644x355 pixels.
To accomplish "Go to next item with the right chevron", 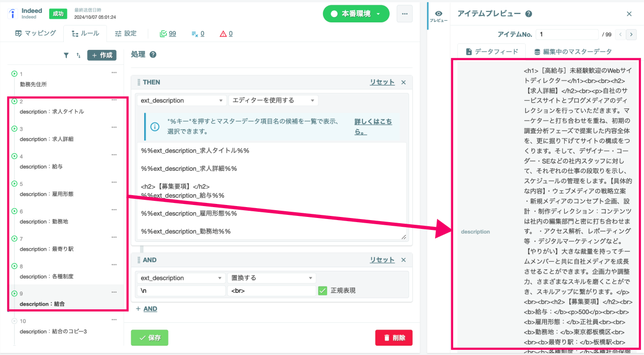I will 631,35.
